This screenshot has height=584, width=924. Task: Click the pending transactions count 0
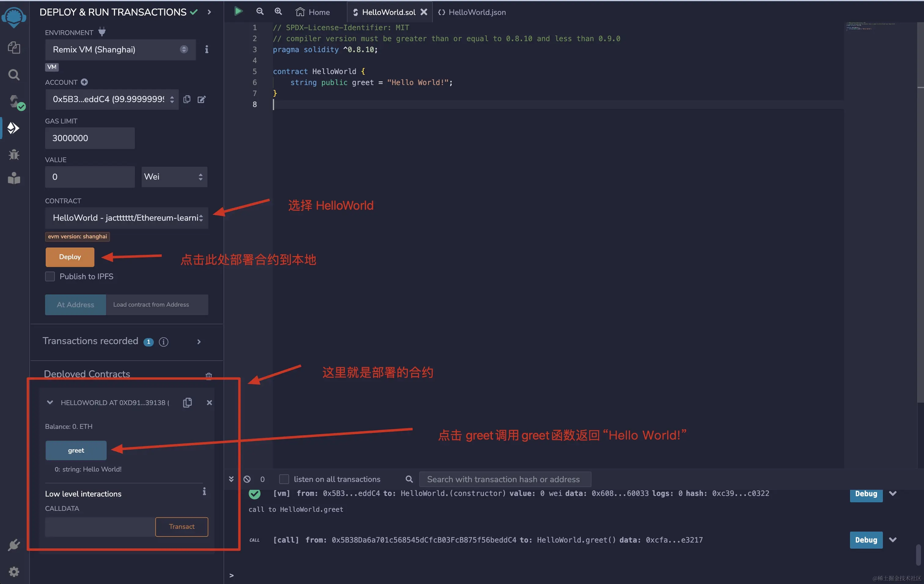coord(262,479)
